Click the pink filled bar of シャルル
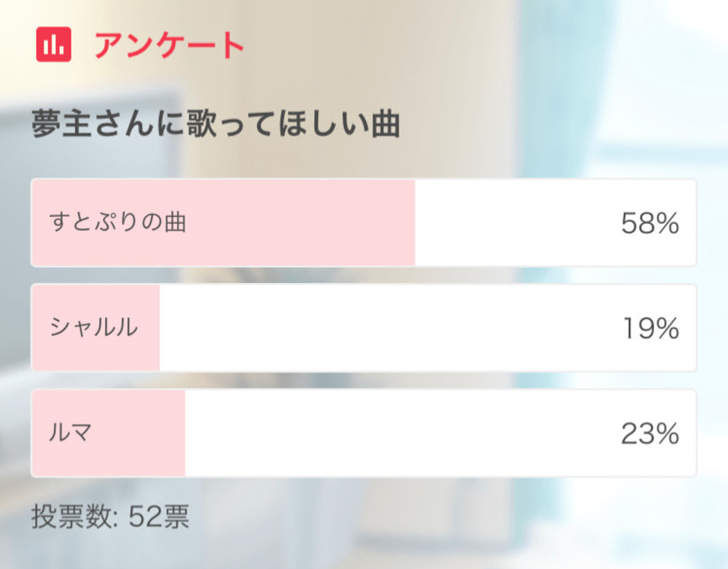The image size is (728, 569). click(x=96, y=328)
